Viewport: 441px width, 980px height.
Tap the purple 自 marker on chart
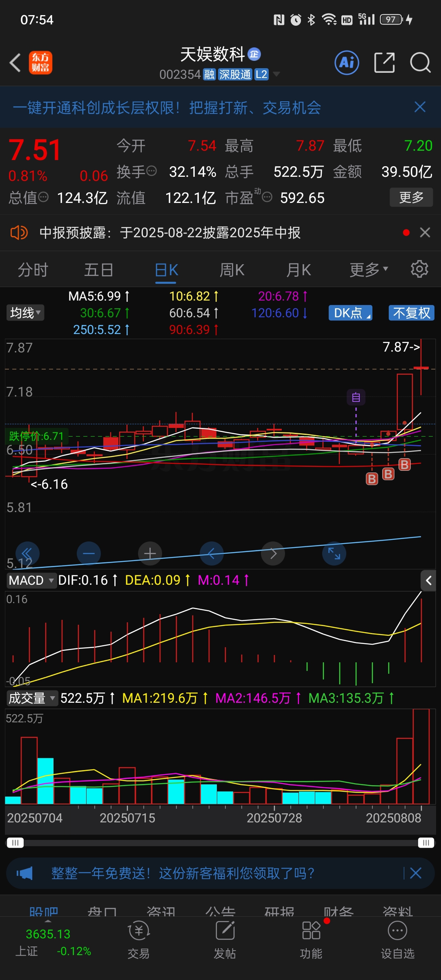pos(356,397)
